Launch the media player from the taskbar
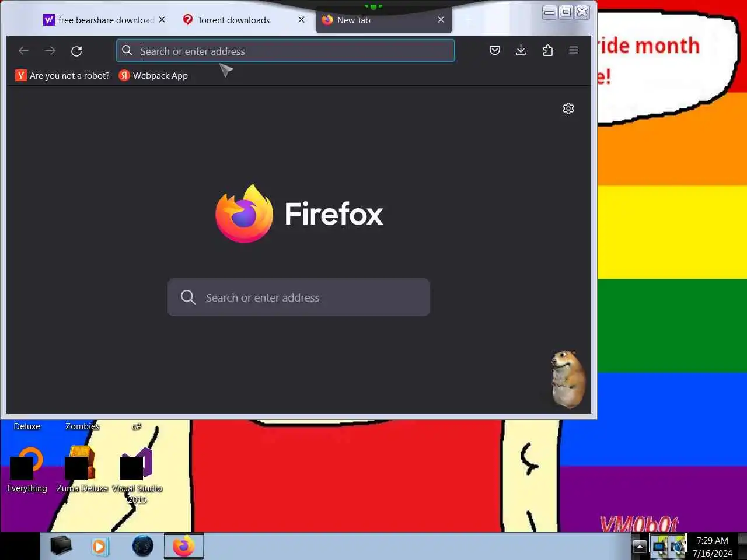The width and height of the screenshot is (747, 560). [x=100, y=546]
